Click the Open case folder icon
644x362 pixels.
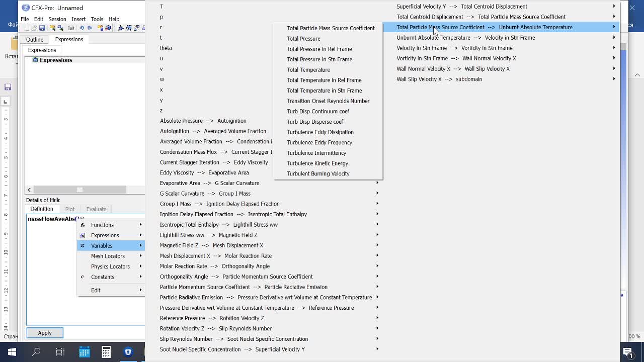coord(34,28)
